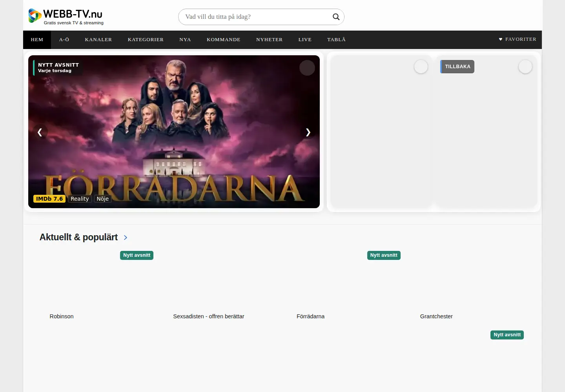Expand Aktuellt & populärt via chevron arrow
The image size is (565, 392).
pos(126,238)
